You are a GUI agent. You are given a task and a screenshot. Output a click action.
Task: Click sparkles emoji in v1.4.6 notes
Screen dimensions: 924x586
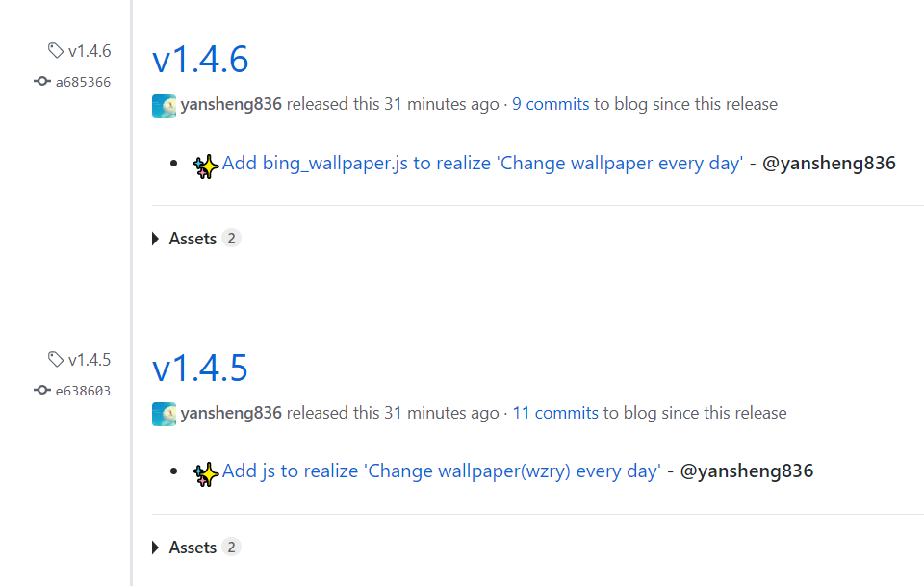206,166
